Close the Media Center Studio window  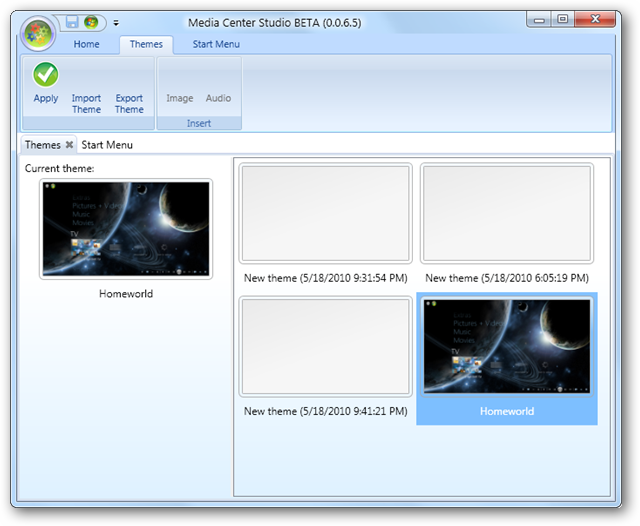pyautogui.click(x=595, y=19)
